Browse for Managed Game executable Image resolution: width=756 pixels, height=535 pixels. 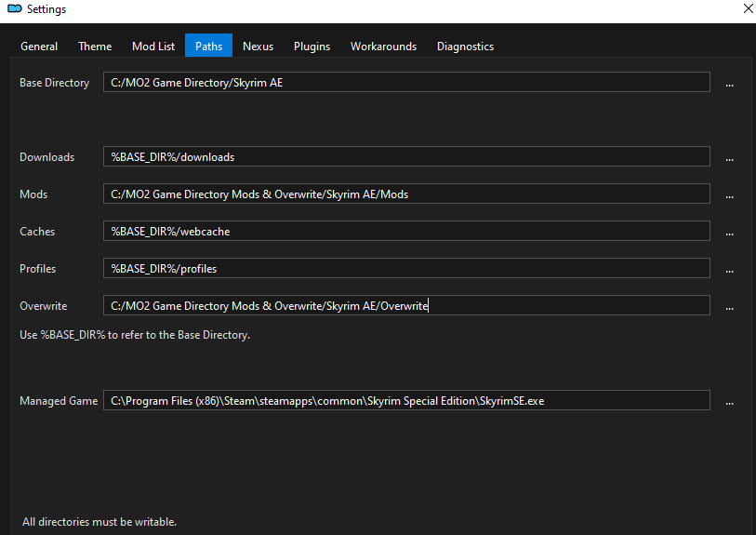[729, 401]
